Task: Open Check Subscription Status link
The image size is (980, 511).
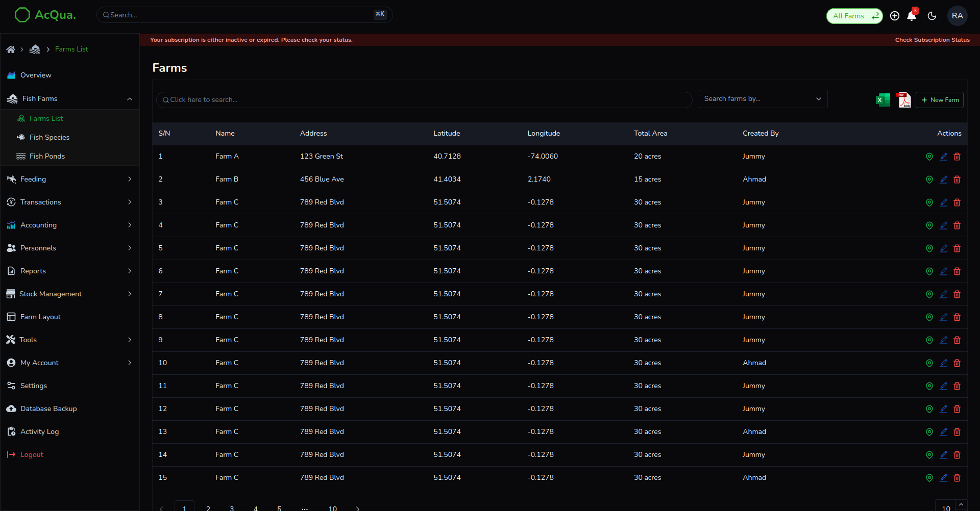Action: [x=933, y=40]
